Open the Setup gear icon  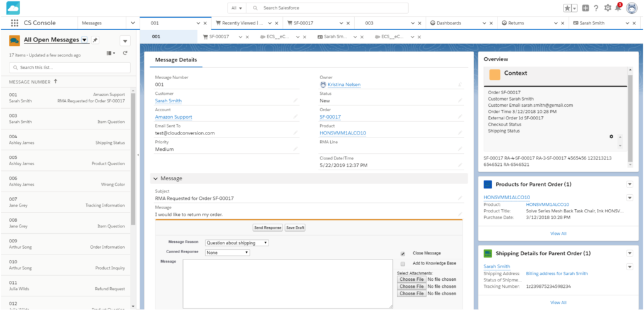(x=608, y=8)
